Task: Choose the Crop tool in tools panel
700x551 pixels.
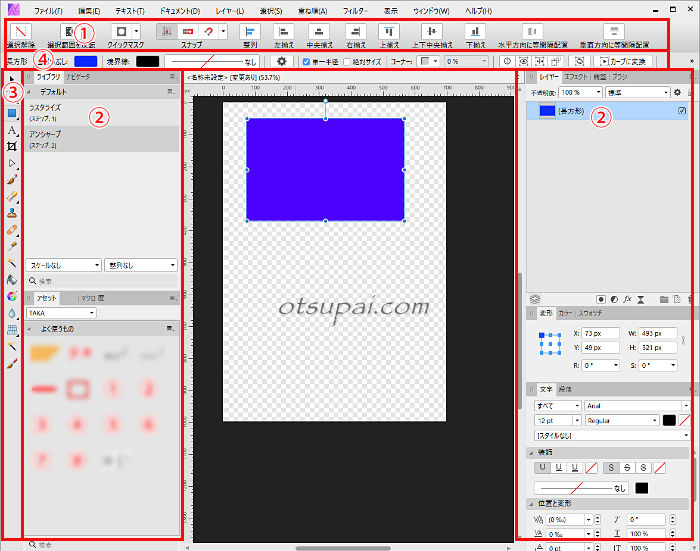Action: point(12,146)
